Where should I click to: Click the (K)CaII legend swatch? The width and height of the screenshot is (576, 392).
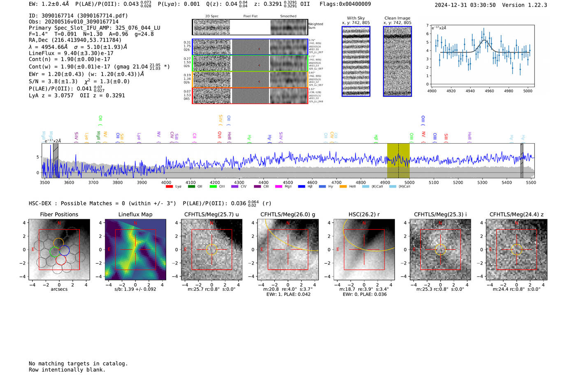point(365,187)
